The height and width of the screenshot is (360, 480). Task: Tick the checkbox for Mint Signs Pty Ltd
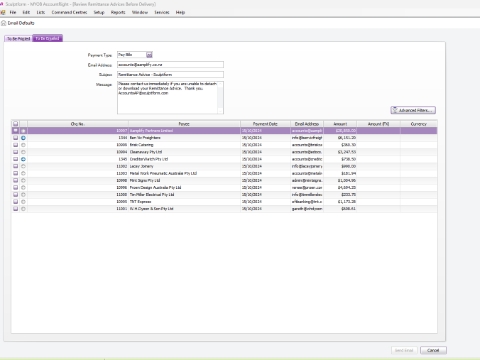(16, 180)
